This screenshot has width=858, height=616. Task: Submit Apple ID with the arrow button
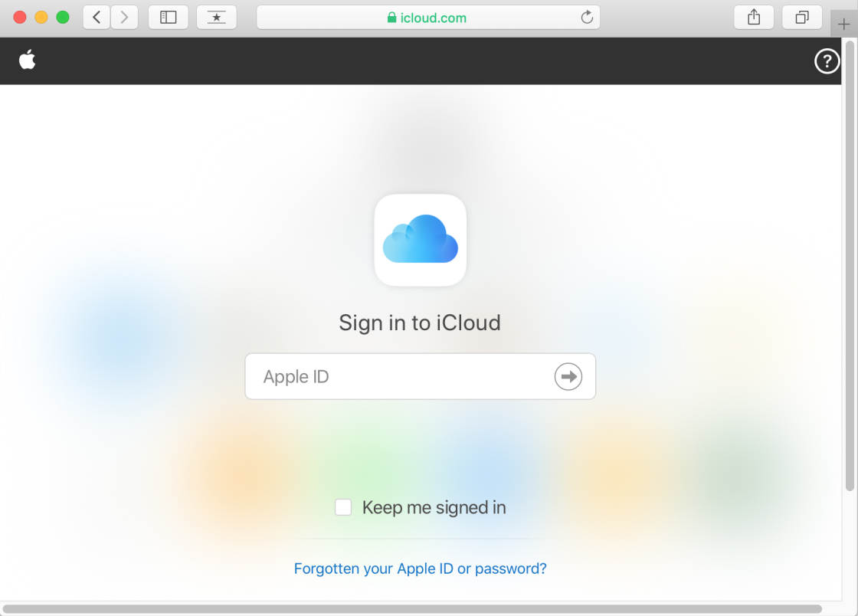click(x=568, y=376)
